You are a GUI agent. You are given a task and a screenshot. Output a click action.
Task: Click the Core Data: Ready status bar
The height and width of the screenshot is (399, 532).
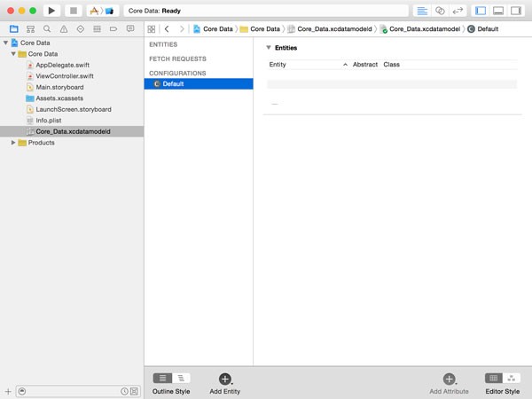(x=266, y=11)
